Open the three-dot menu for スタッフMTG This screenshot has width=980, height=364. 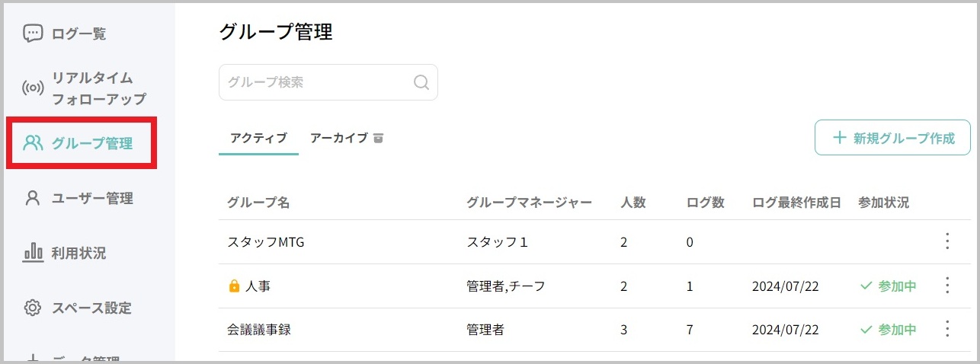[x=947, y=241]
